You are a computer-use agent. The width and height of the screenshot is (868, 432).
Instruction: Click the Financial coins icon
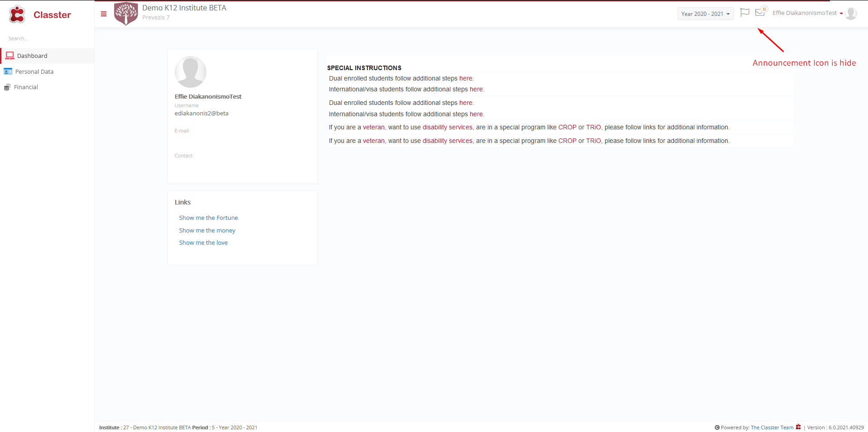click(x=7, y=87)
